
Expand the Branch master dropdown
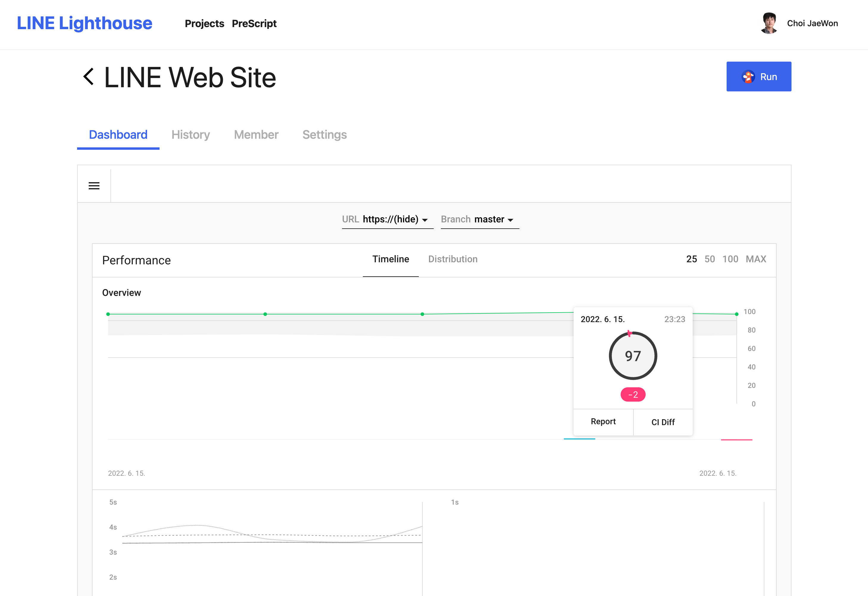[480, 220]
